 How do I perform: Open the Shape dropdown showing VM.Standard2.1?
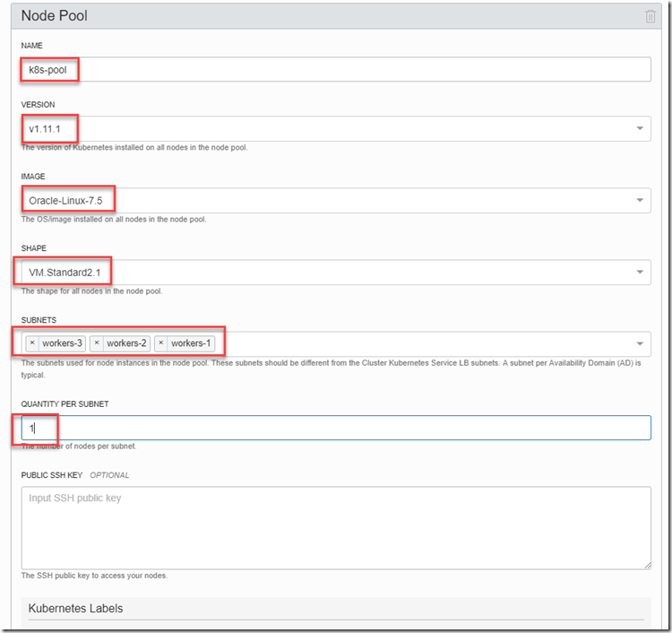(336, 273)
